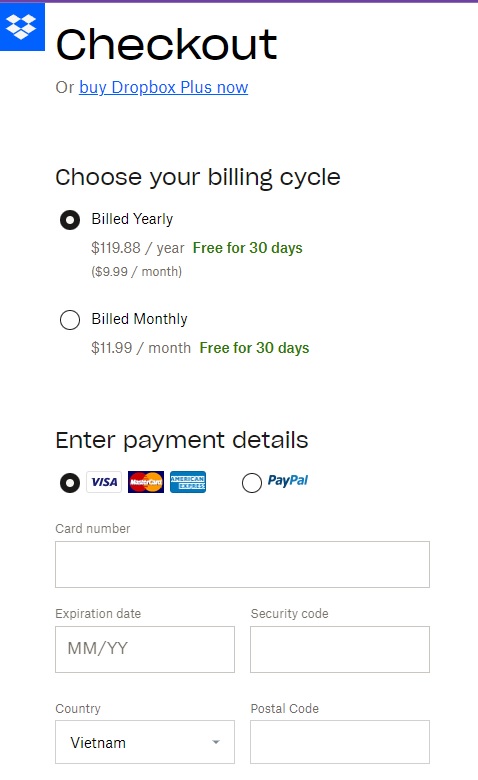Click the Billed Monthly label text

click(x=139, y=319)
